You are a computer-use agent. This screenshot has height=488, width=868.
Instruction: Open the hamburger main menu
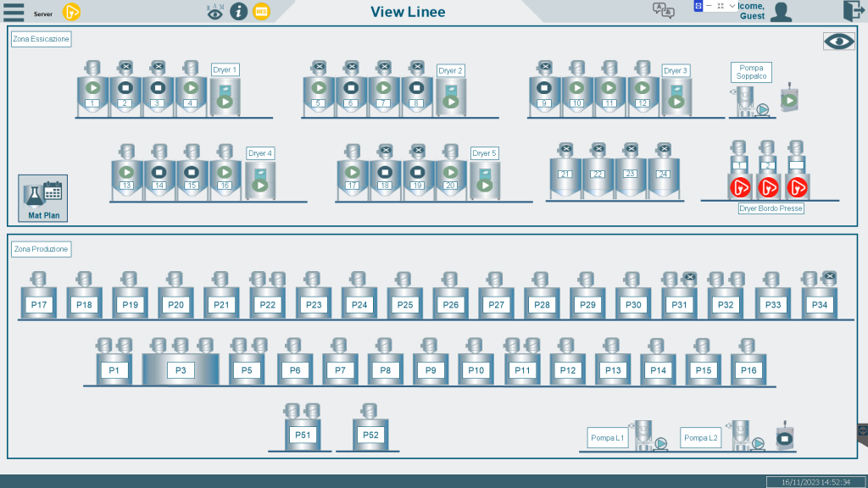tap(14, 12)
